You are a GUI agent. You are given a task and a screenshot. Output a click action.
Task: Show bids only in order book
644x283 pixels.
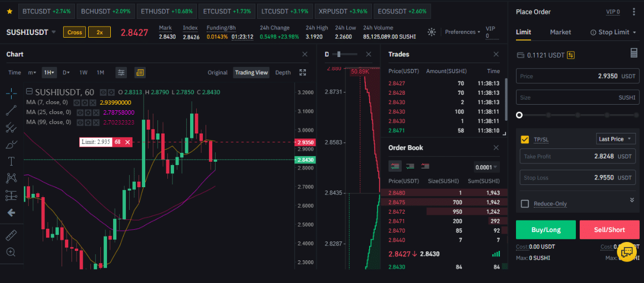(x=410, y=167)
